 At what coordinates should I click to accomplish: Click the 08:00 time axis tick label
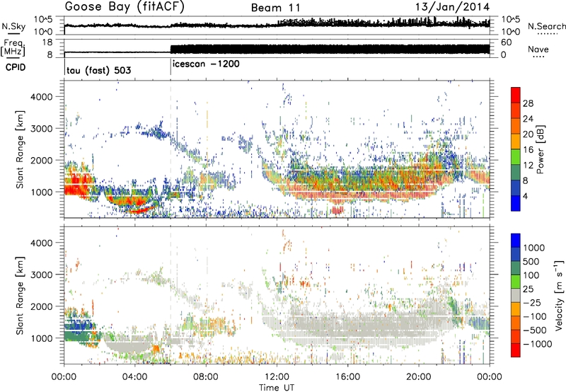[x=206, y=377]
